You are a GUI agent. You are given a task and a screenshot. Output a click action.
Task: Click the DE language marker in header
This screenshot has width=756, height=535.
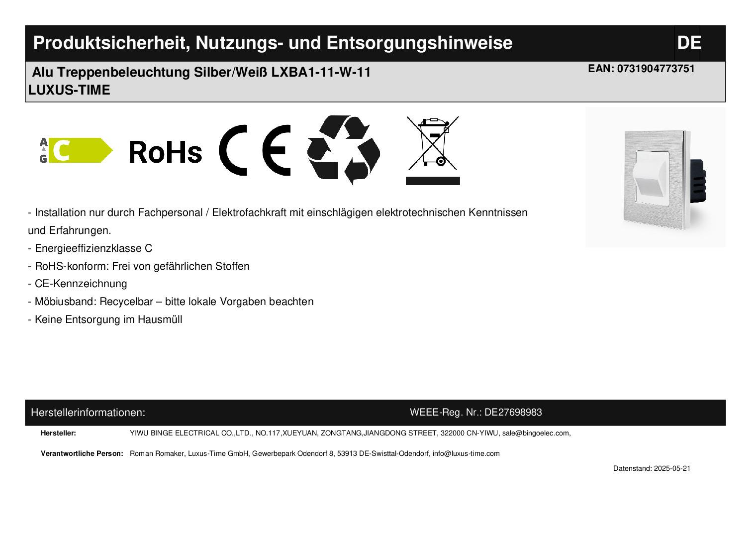[x=689, y=43]
